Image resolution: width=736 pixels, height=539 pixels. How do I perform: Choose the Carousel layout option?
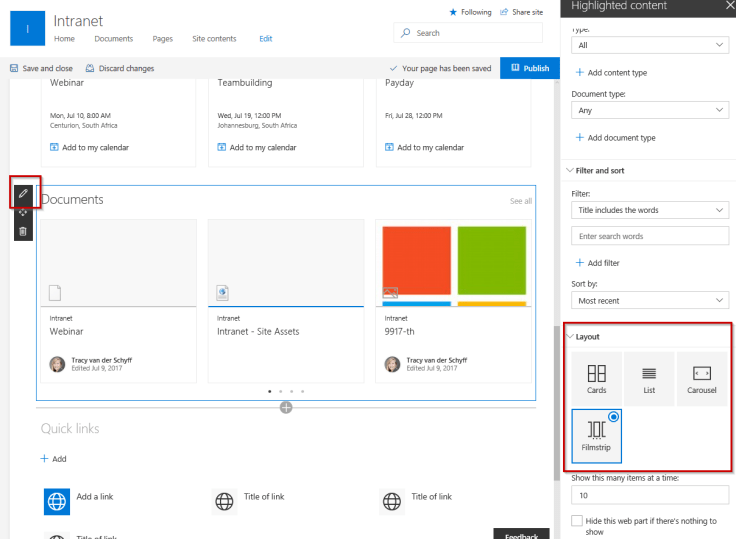click(x=702, y=377)
